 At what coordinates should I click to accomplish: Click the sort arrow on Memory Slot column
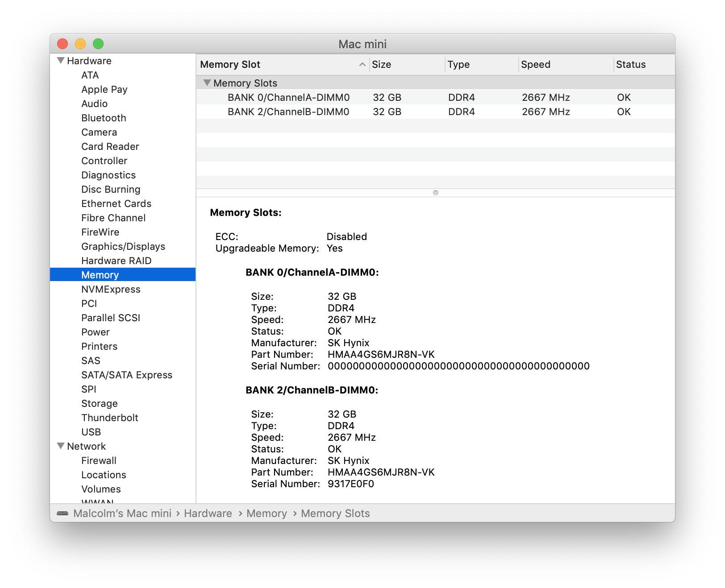[x=362, y=65]
